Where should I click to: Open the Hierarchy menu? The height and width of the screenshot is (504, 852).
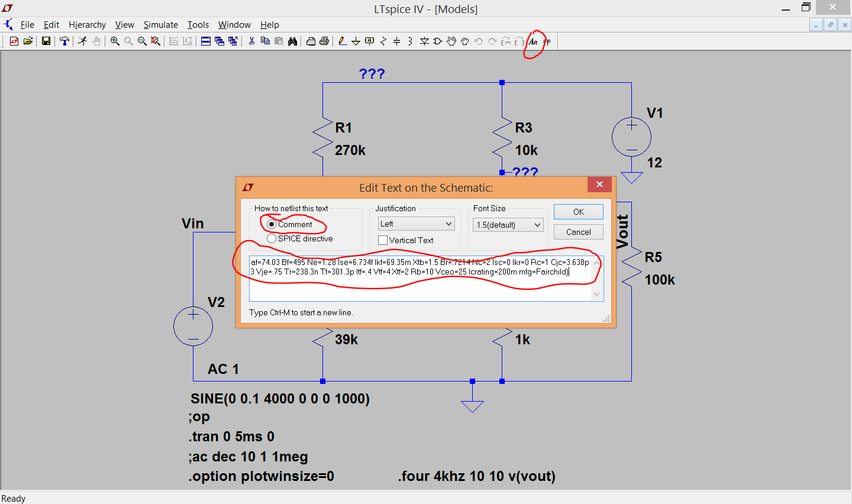87,25
